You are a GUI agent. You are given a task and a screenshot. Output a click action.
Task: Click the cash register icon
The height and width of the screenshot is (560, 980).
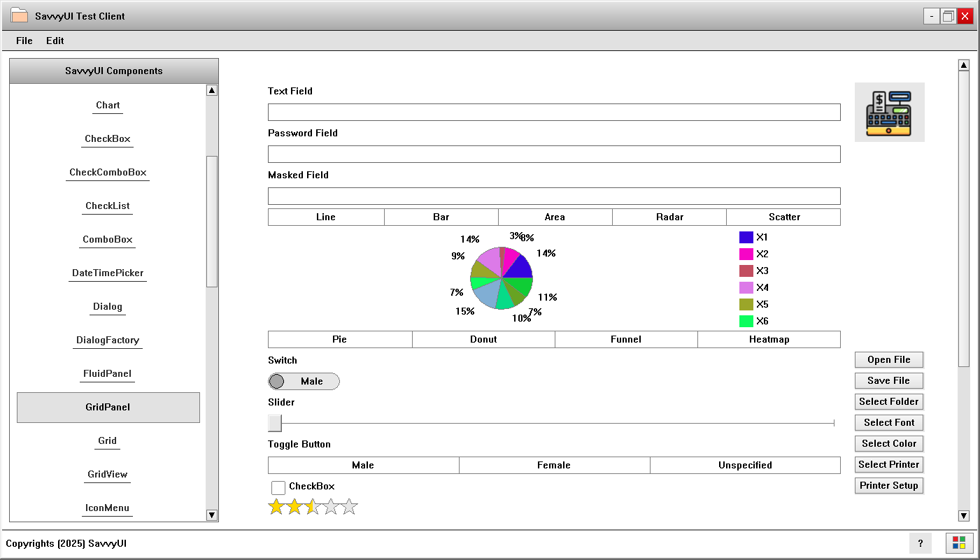[889, 112]
